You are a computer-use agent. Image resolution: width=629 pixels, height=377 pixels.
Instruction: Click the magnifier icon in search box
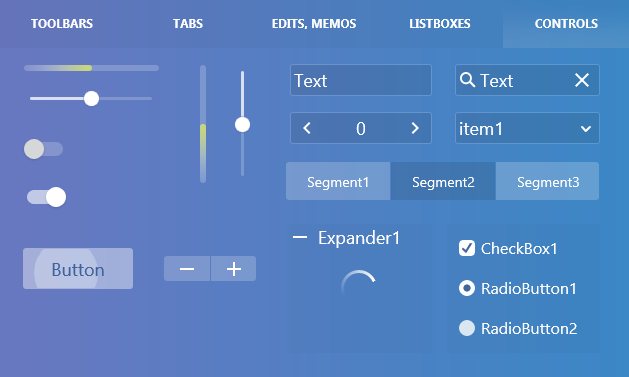467,80
